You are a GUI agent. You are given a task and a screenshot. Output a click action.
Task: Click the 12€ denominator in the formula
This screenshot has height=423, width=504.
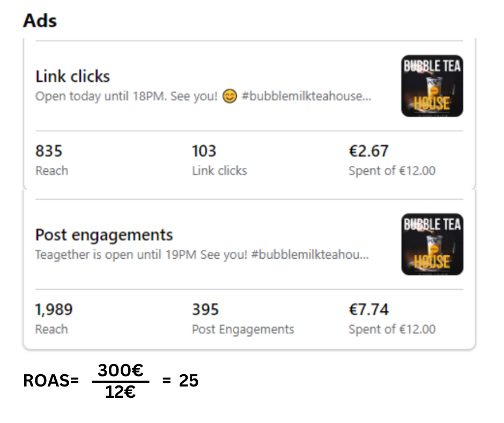[x=120, y=392]
